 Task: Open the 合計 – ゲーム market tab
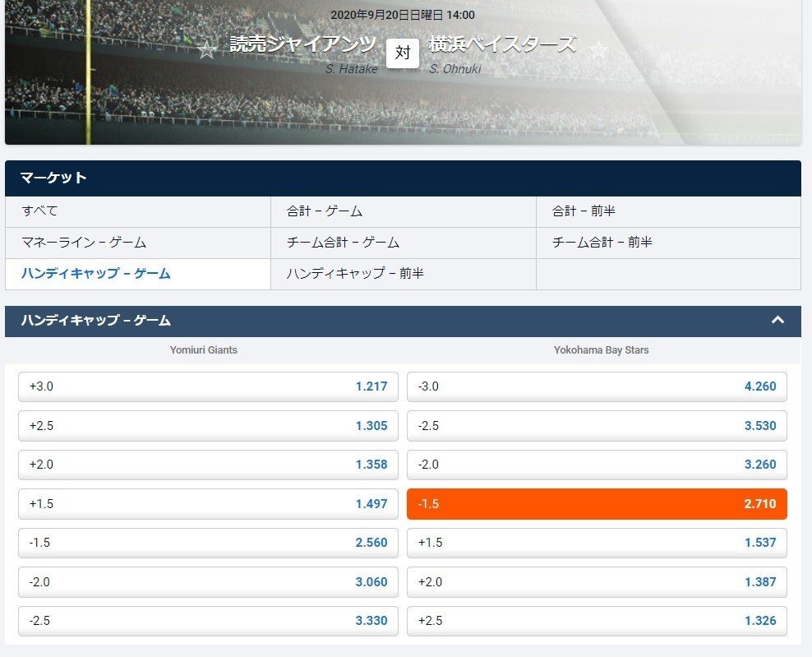(x=403, y=211)
